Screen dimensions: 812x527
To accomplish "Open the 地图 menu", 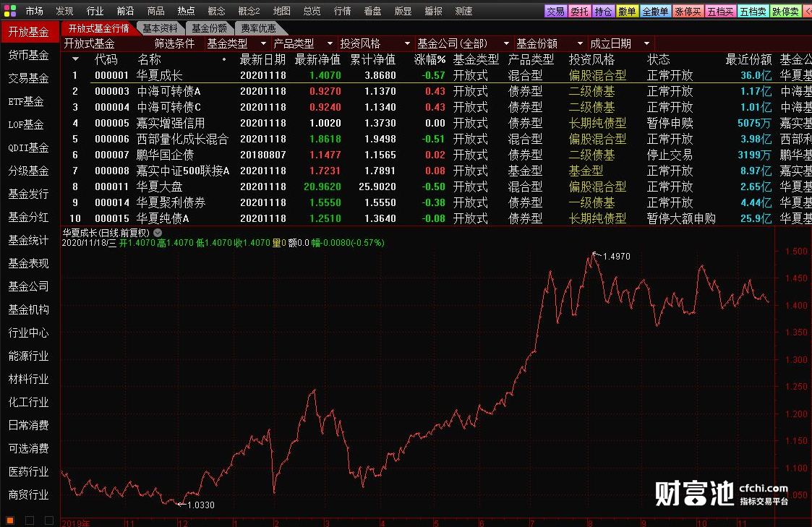I will 282,11.
